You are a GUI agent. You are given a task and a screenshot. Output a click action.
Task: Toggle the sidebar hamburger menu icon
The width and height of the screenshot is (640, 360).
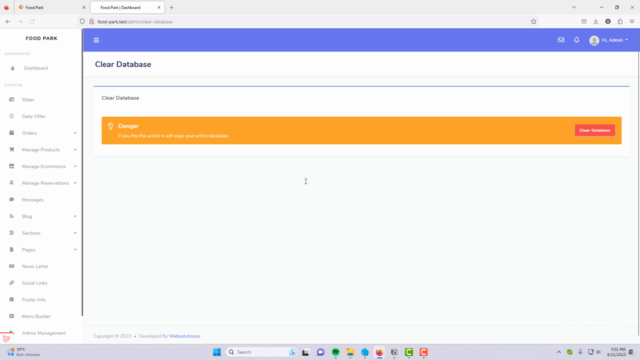click(96, 40)
